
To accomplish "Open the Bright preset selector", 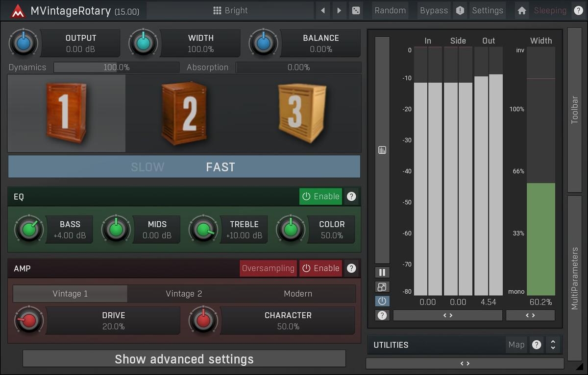I will click(x=230, y=10).
